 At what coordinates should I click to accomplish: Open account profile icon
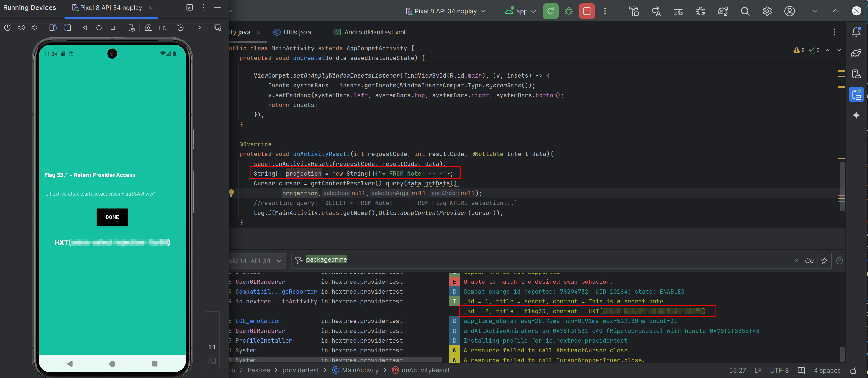point(790,11)
